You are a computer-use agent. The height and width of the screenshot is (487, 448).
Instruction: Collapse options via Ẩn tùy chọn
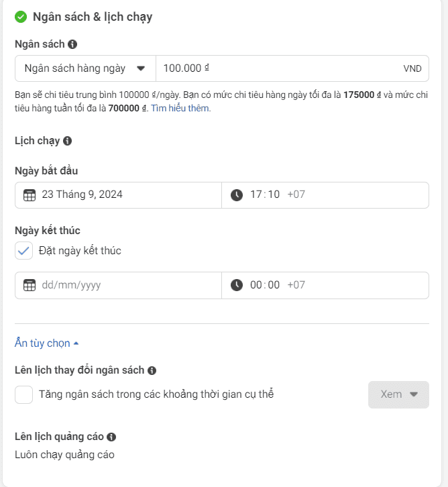(46, 343)
